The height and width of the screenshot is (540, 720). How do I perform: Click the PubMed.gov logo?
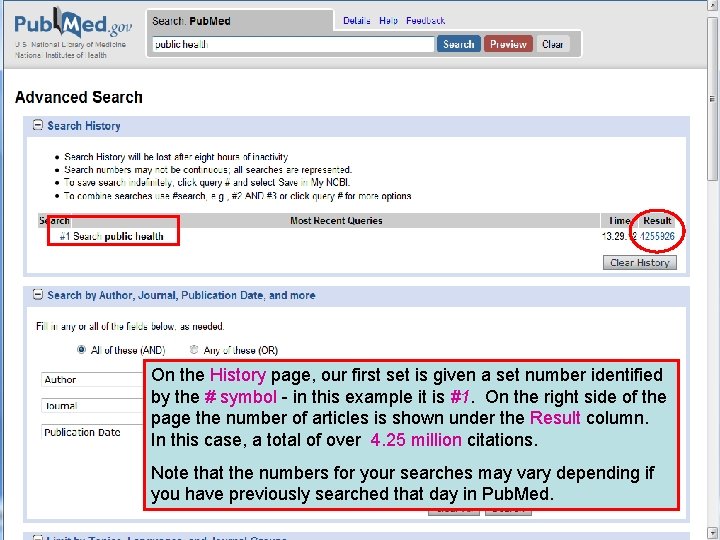click(x=73, y=24)
